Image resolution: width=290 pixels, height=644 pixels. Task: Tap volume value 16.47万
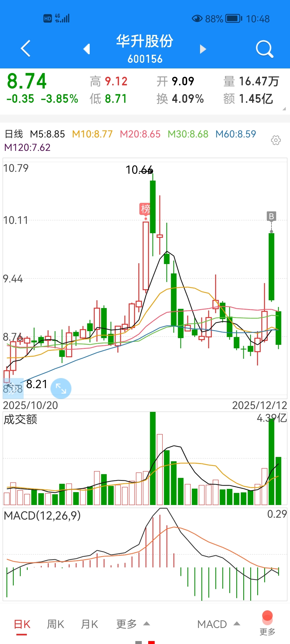coord(259,81)
